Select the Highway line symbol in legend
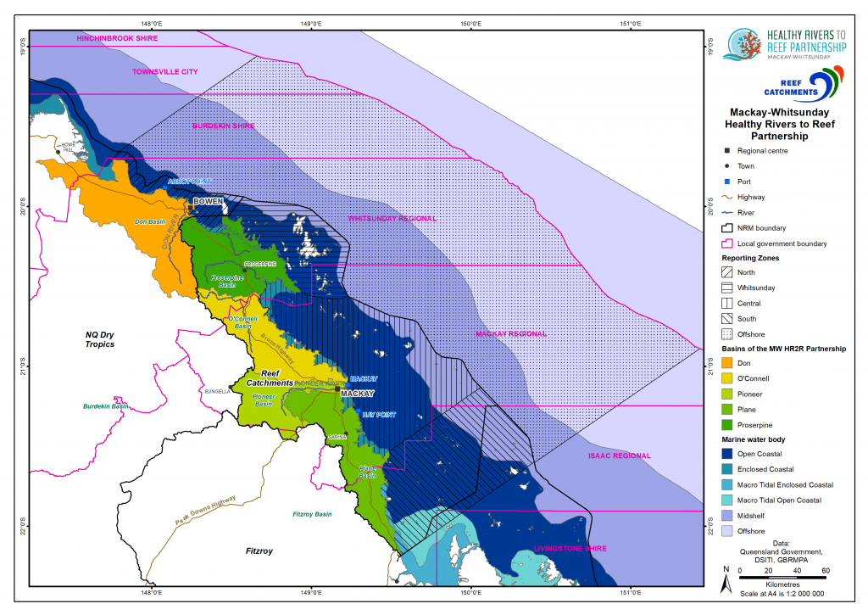Image resolution: width=868 pixels, height=615 pixels. coord(727,196)
